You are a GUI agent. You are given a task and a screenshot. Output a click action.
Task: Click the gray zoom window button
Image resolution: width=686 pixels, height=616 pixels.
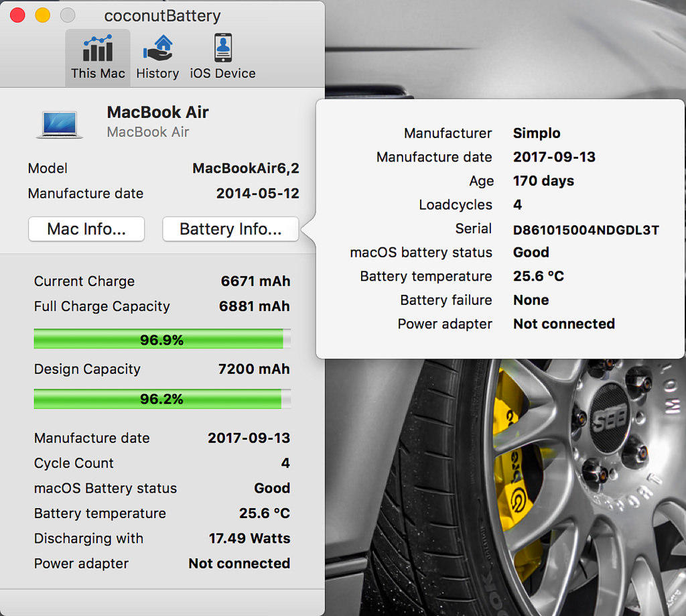(x=68, y=15)
